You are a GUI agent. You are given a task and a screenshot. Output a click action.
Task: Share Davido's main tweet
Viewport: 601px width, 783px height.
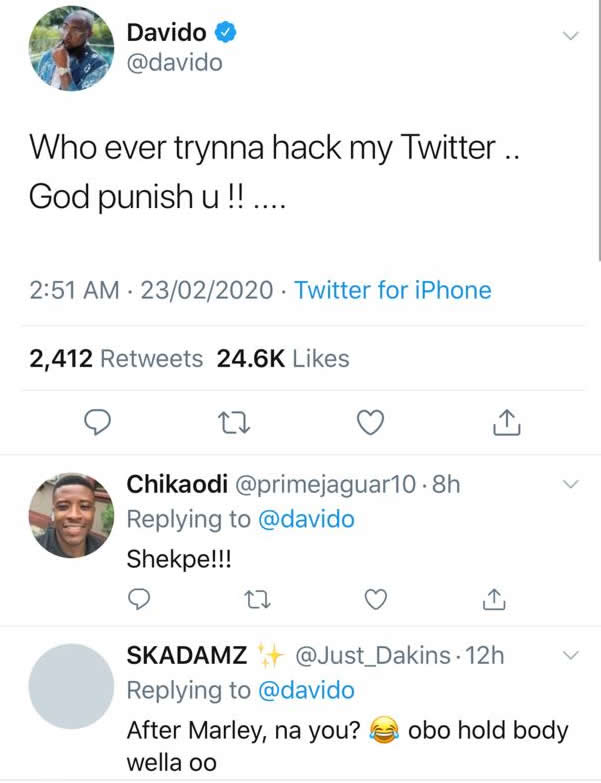coord(507,424)
